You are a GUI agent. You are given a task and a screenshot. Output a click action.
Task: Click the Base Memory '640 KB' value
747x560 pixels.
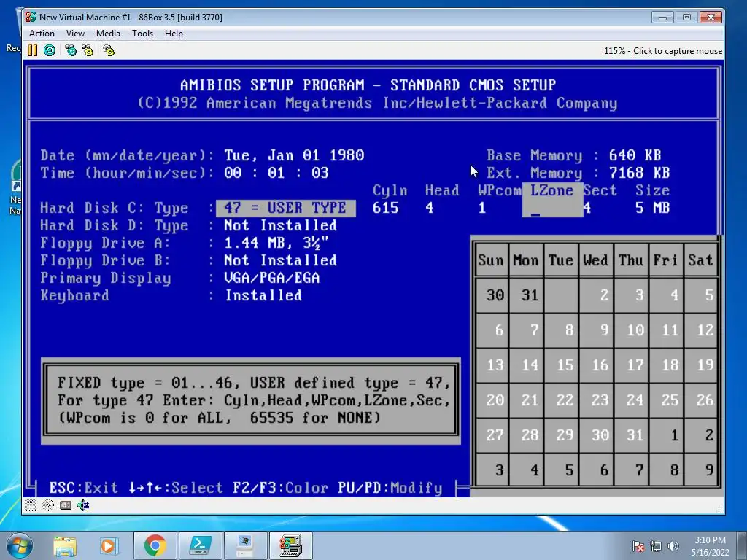pos(635,155)
